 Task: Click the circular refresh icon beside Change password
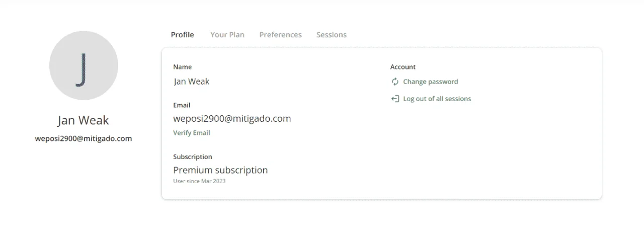[x=395, y=82]
